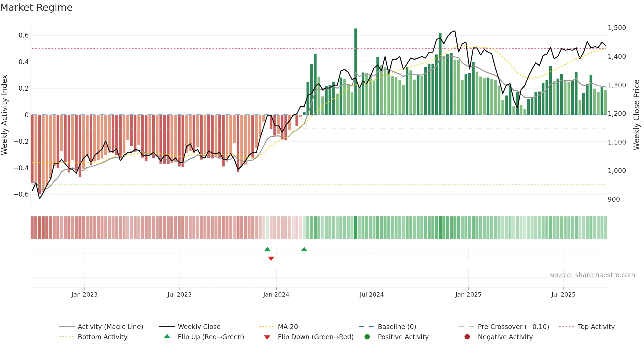The image size is (644, 362).
Task: Toggle the Flip Down (Green→Red) legend entry
Action: [309, 337]
